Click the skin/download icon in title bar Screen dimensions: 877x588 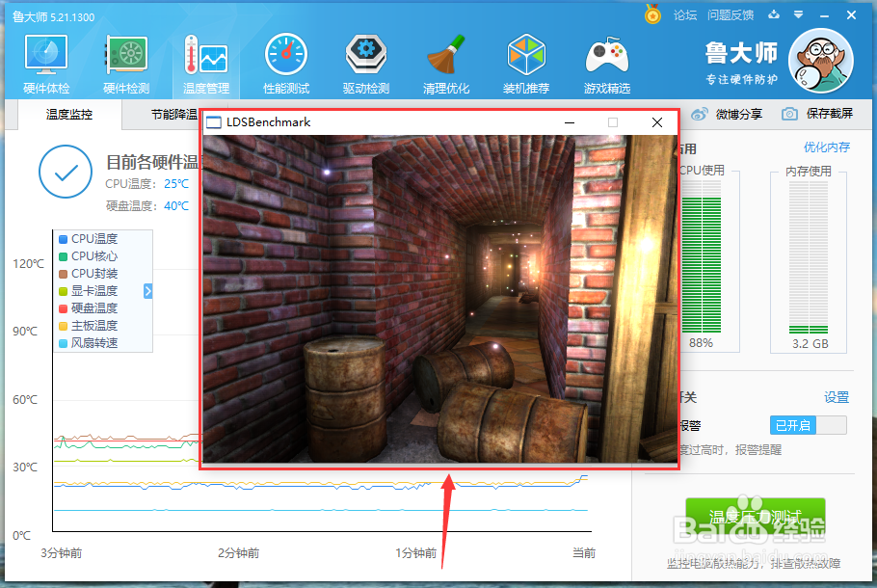tap(774, 15)
